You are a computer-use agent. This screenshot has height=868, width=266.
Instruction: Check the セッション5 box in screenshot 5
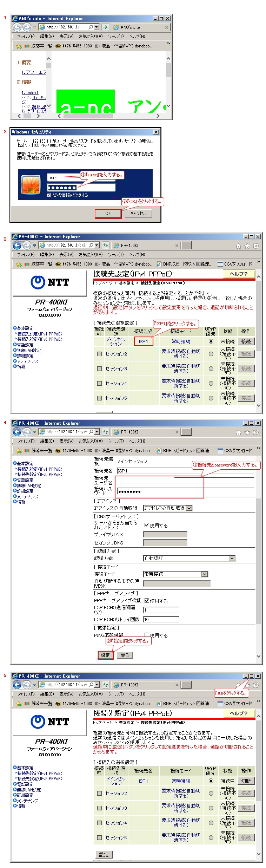click(x=99, y=837)
